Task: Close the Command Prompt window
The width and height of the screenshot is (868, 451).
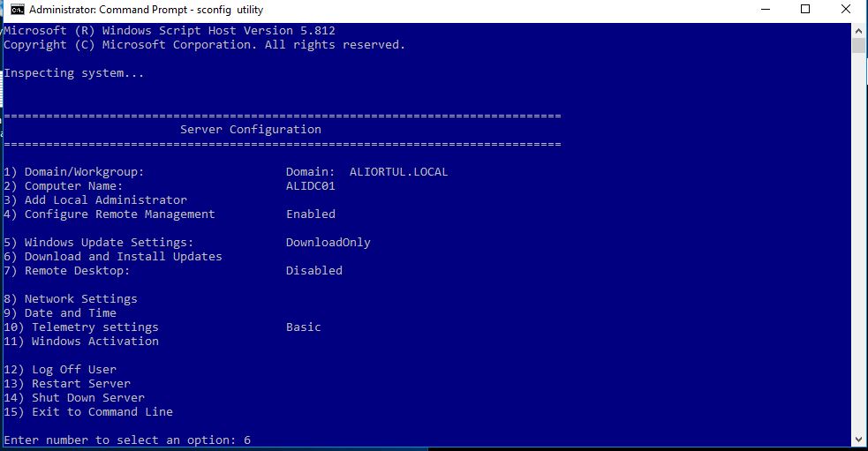Action: pyautogui.click(x=846, y=10)
